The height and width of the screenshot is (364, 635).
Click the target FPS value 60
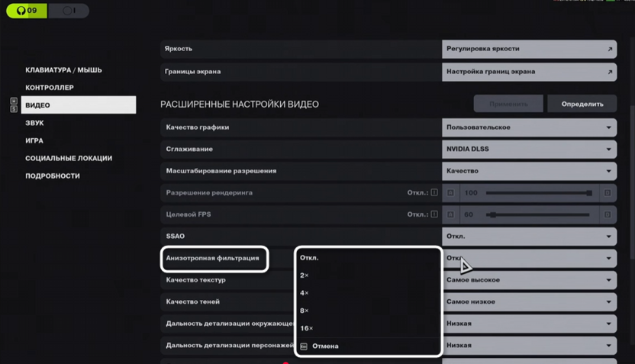[x=469, y=215]
